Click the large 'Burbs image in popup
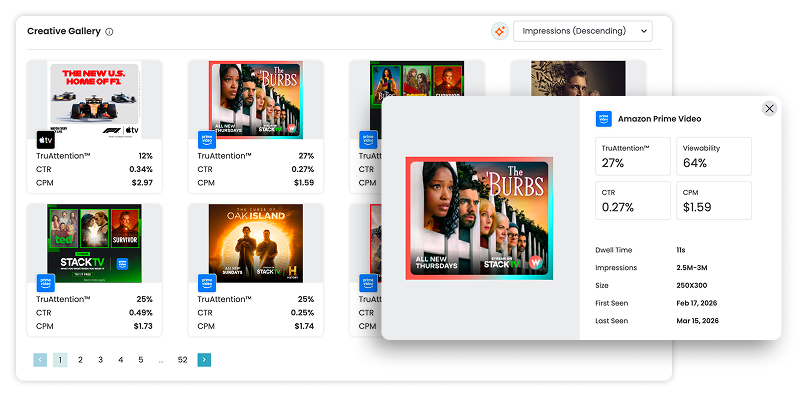800x400 pixels. 480,218
